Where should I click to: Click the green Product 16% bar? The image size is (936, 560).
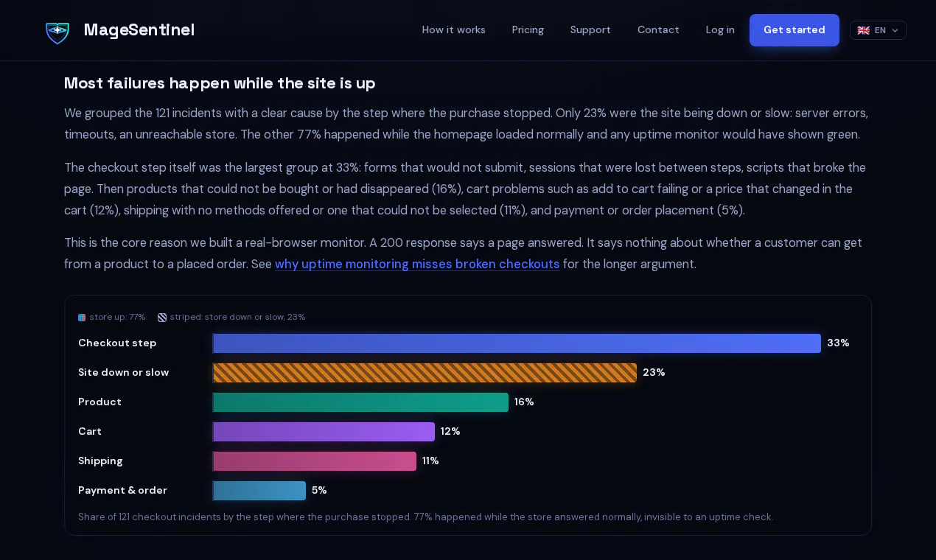click(x=360, y=402)
